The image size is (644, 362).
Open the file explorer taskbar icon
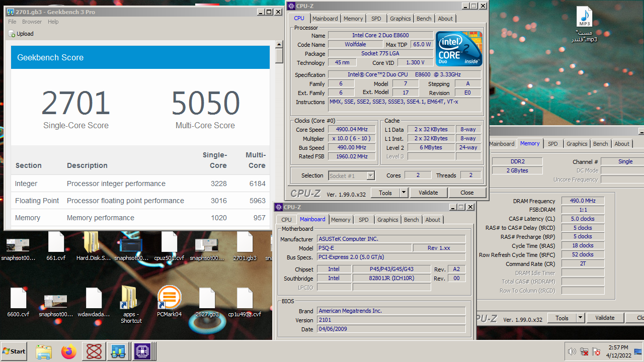pos(44,351)
